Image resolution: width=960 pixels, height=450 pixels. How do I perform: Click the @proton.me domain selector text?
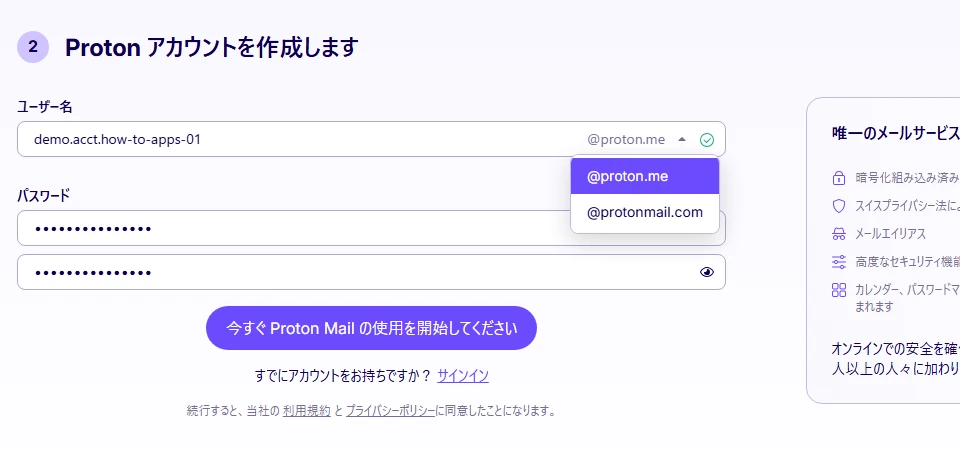click(x=626, y=140)
